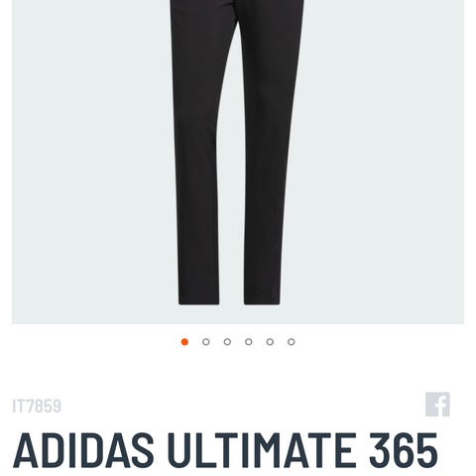Tap the right pant leg hem
Screen dimensions: 476x476
point(263,299)
